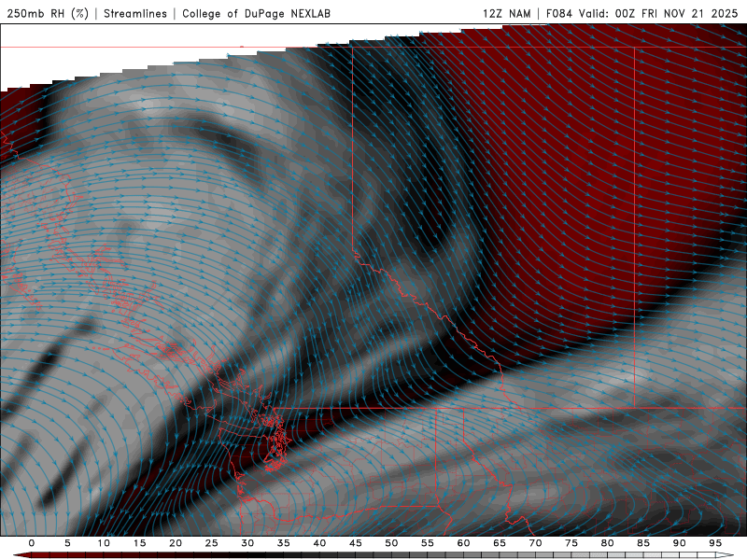Click the '85' colorbar tick label
Screen dimensions: 747x560
(x=643, y=543)
